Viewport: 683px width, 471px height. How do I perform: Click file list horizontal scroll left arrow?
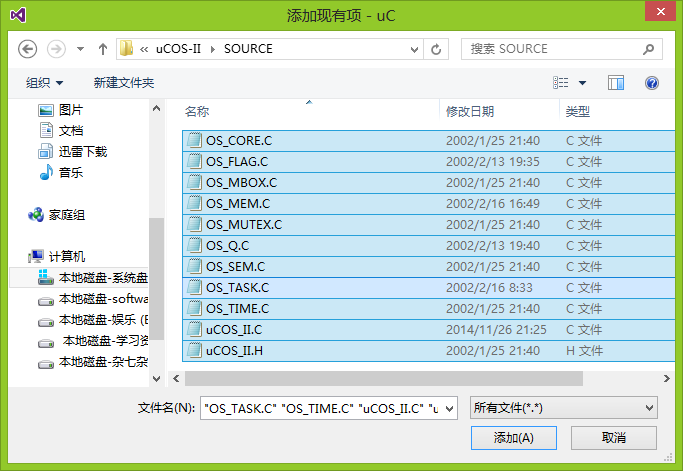click(x=176, y=378)
